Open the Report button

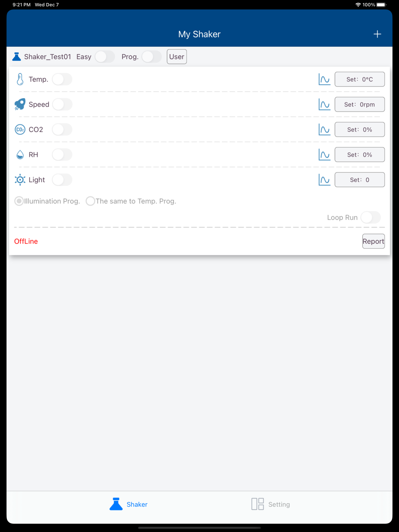coord(373,241)
